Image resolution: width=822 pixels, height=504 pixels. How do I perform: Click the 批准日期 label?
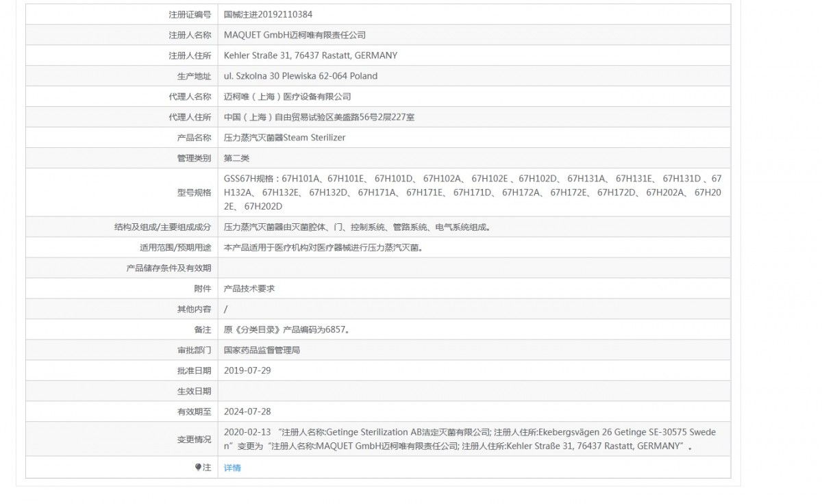pos(194,370)
